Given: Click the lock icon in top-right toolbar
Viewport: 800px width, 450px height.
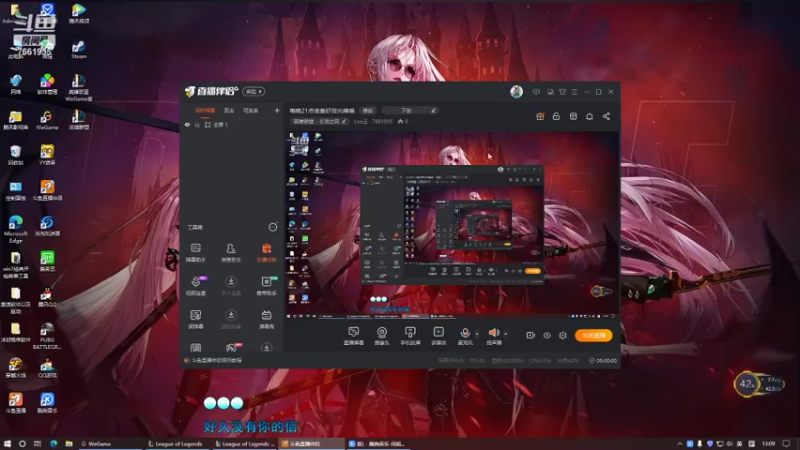Looking at the screenshot, I should pos(556,116).
